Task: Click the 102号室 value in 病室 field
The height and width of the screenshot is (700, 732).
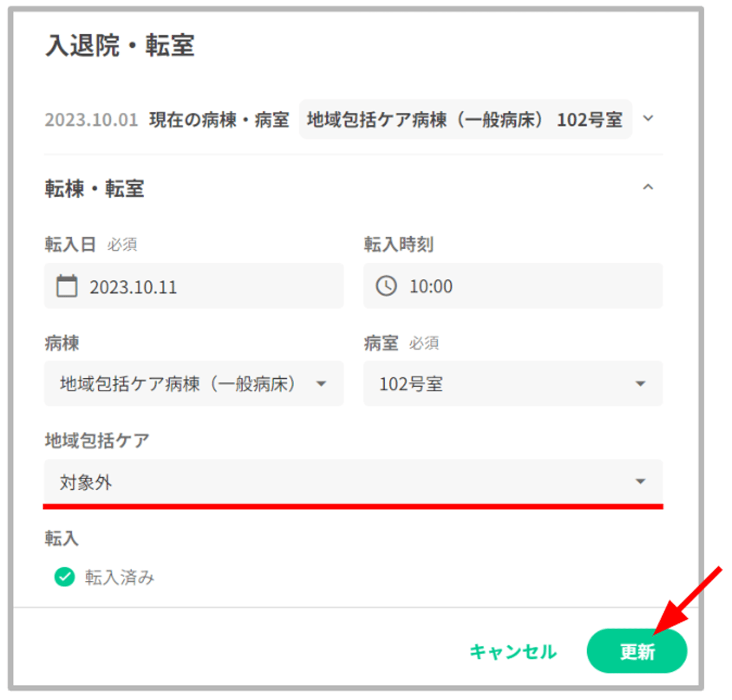Action: [x=411, y=384]
